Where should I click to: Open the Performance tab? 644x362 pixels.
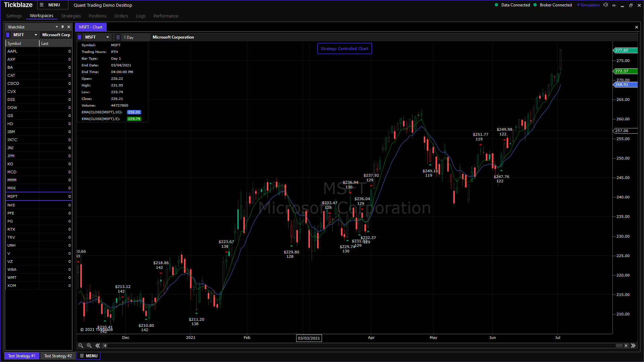166,16
